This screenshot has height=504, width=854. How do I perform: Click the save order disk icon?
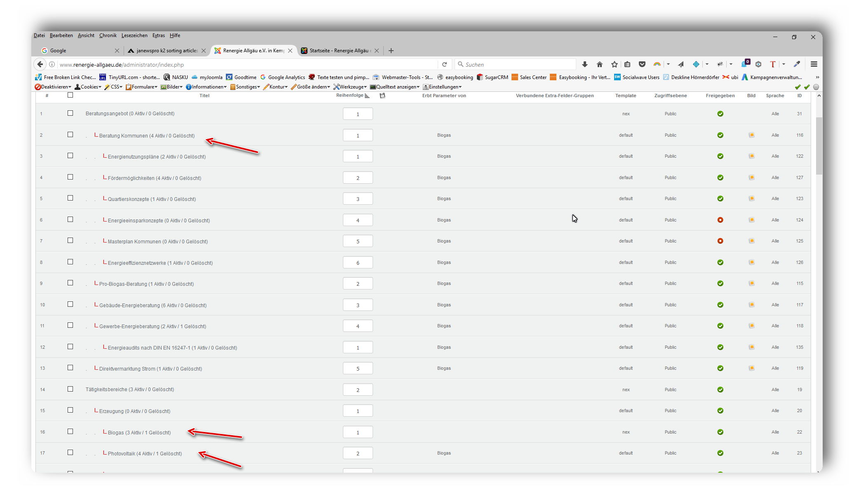tap(382, 96)
